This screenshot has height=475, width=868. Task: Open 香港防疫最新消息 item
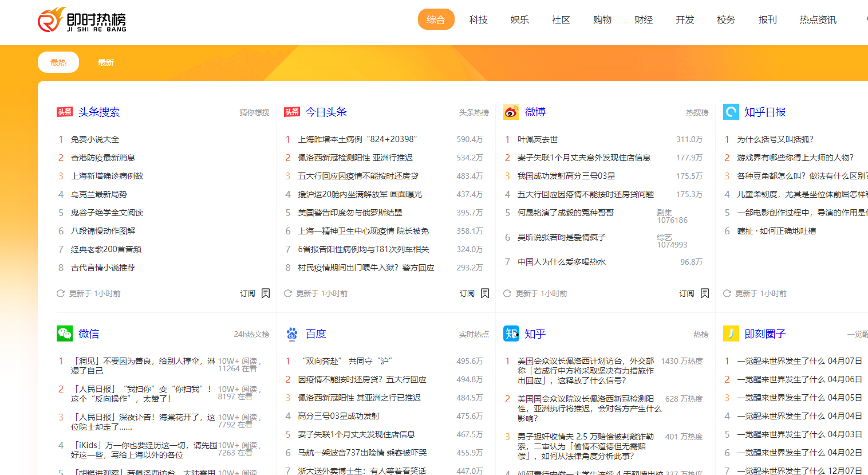click(103, 158)
